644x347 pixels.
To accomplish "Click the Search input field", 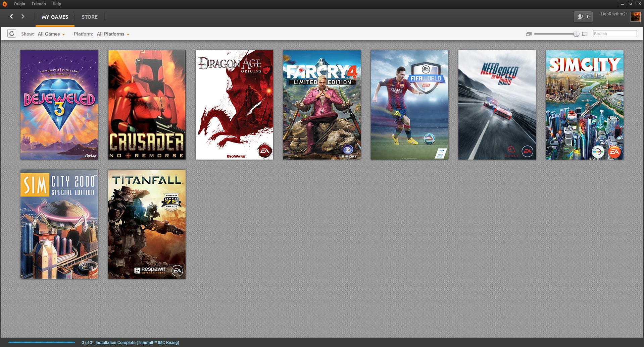I will click(615, 34).
